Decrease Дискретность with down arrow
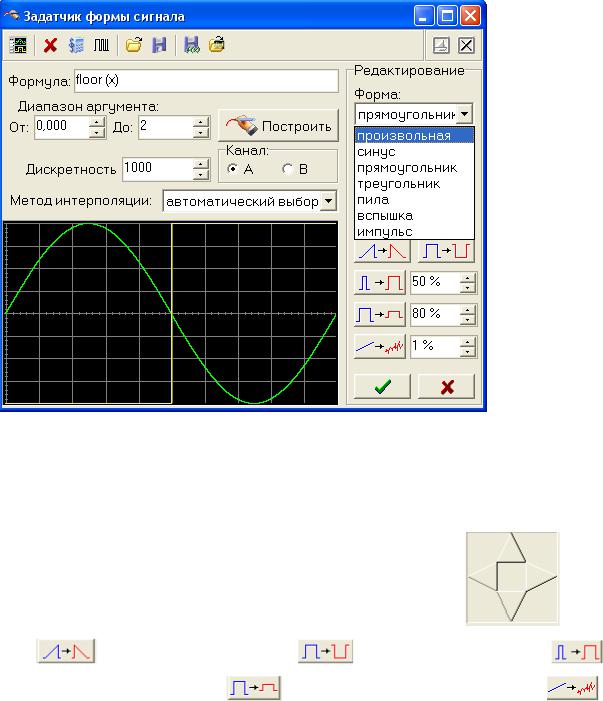The width and height of the screenshot is (603, 701). [201, 175]
